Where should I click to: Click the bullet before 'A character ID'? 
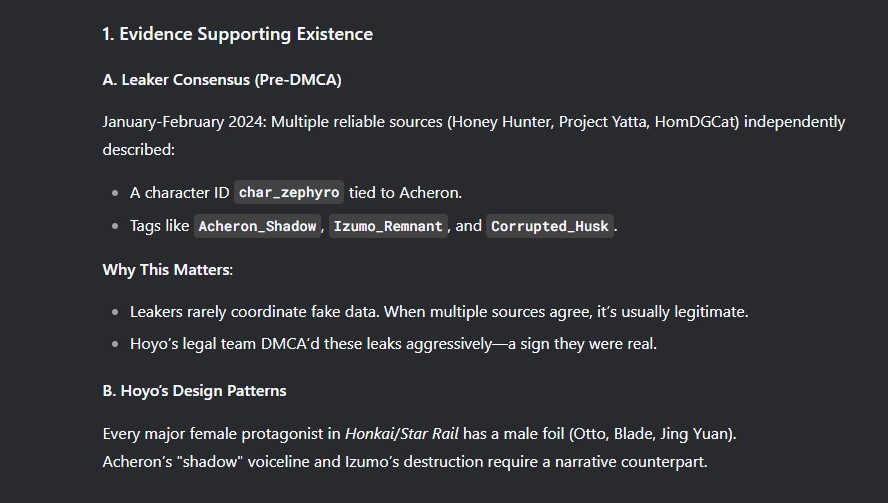click(116, 193)
